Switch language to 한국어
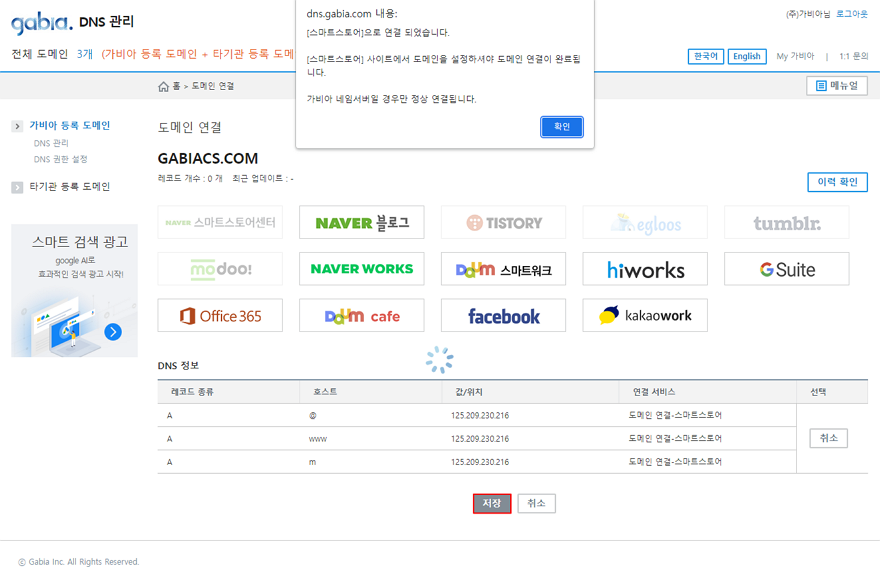Viewport: 880px width, 578px height. point(705,56)
